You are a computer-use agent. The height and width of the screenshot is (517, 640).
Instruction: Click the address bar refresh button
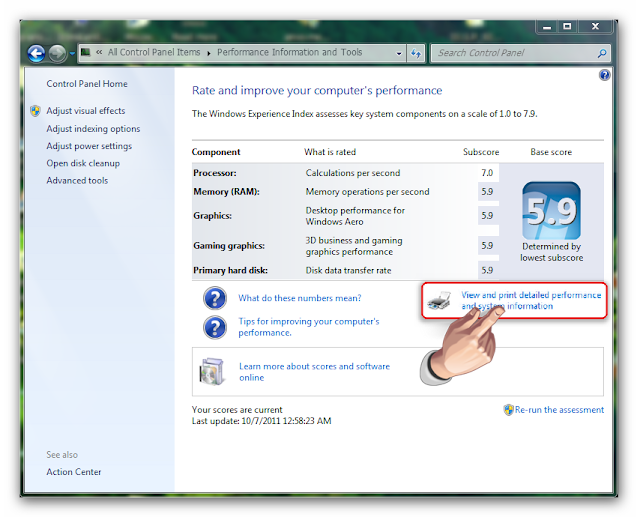pyautogui.click(x=416, y=53)
